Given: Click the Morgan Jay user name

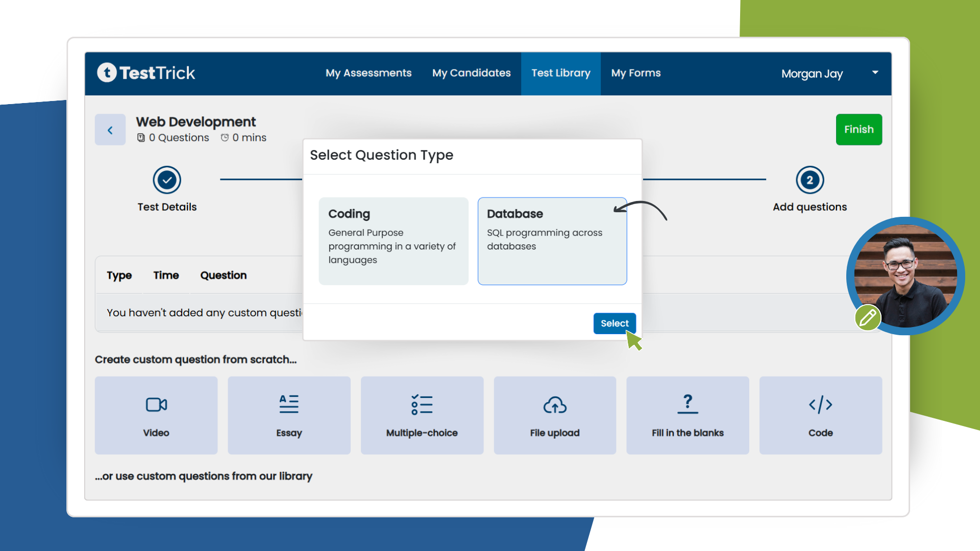Looking at the screenshot, I should pyautogui.click(x=812, y=73).
